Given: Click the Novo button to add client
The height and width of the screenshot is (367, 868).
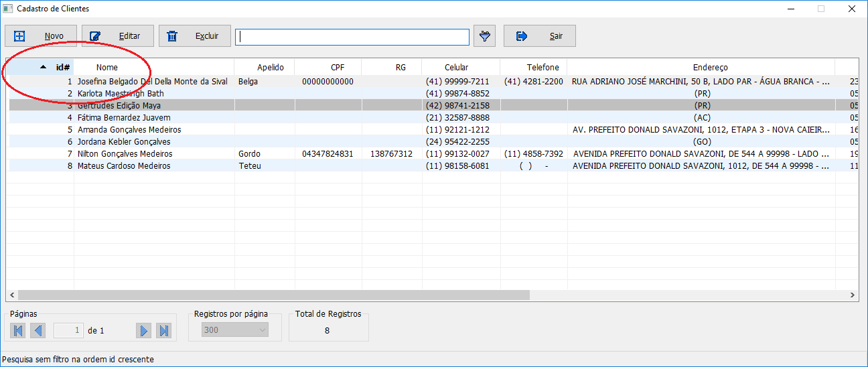Looking at the screenshot, I should tap(40, 36).
